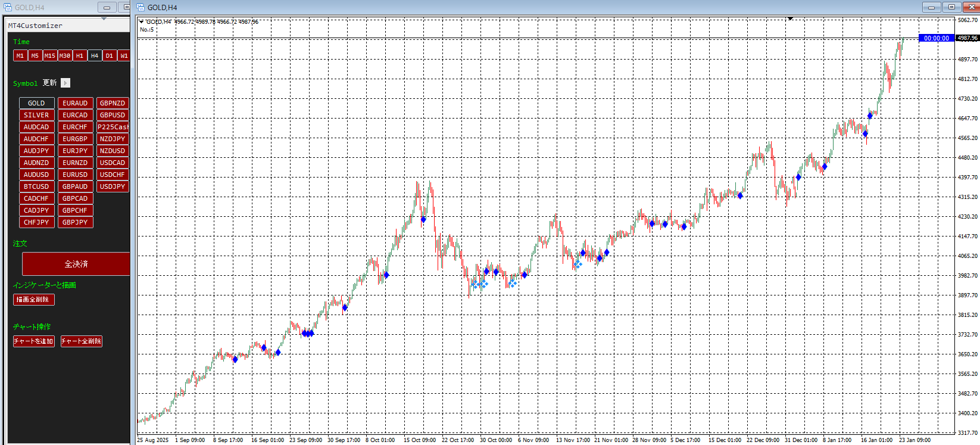The image size is (980, 445).
Task: Toggle the H4 timeframe button
Action: coord(95,55)
